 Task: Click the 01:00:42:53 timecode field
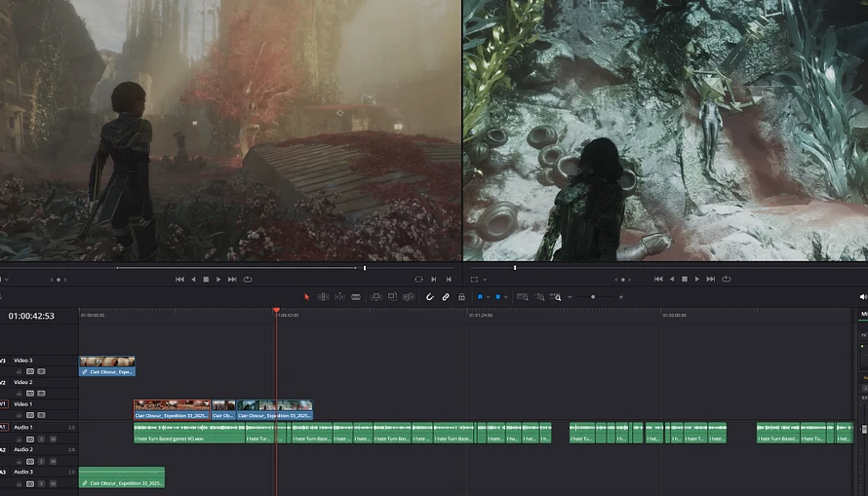point(31,316)
